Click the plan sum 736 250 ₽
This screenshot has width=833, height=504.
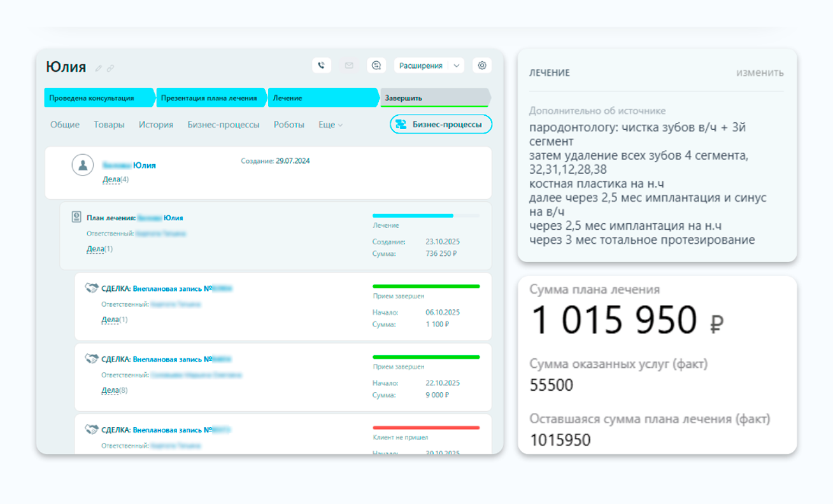click(x=441, y=253)
